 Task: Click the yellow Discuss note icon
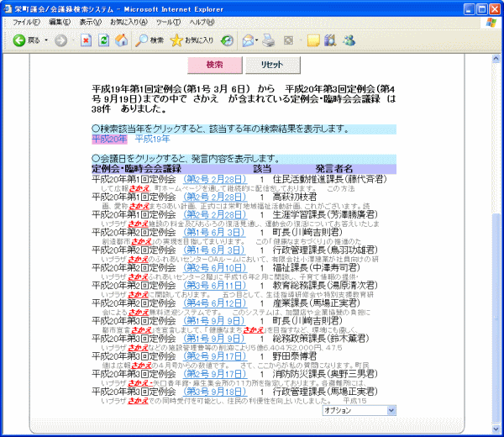tap(313, 40)
